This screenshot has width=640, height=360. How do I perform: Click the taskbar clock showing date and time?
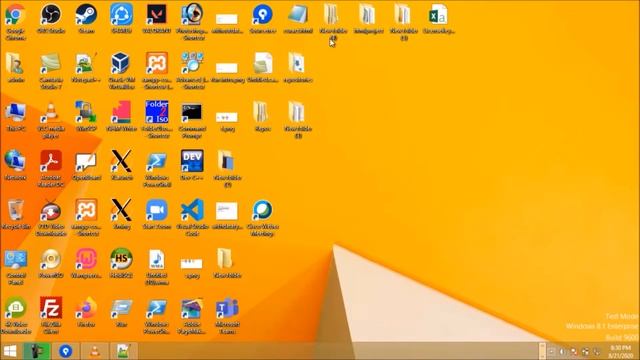(620, 351)
